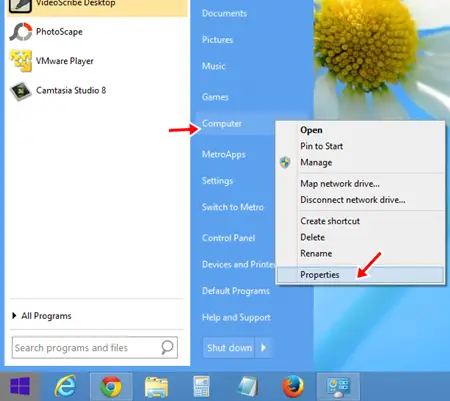Open Control Panel from Start menu

pyautogui.click(x=228, y=238)
